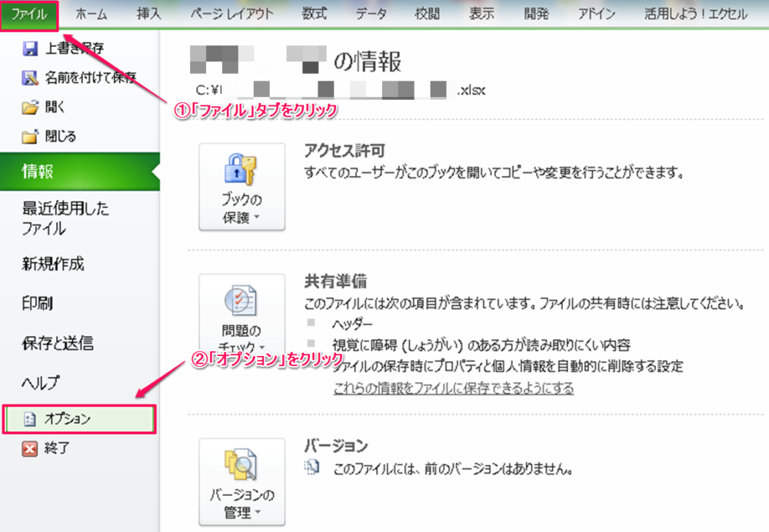Select 最近使用したファイル in the sidebar
Image resolution: width=769 pixels, height=532 pixels.
point(65,218)
